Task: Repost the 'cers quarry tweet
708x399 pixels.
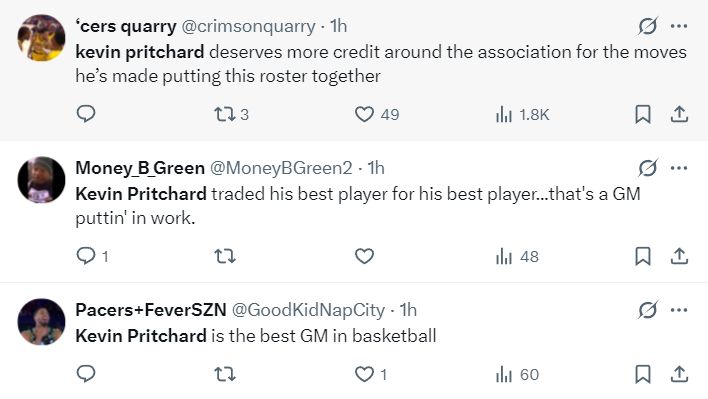Action: pyautogui.click(x=231, y=114)
